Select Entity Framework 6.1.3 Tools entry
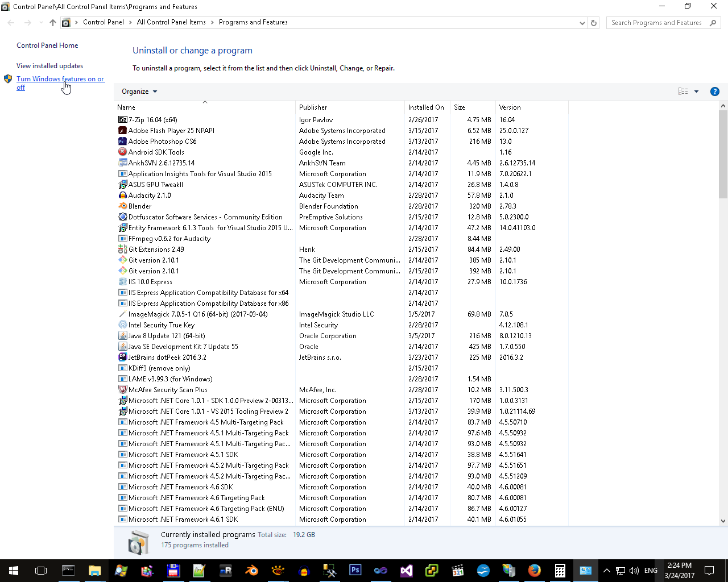The image size is (728, 582). coord(341,228)
